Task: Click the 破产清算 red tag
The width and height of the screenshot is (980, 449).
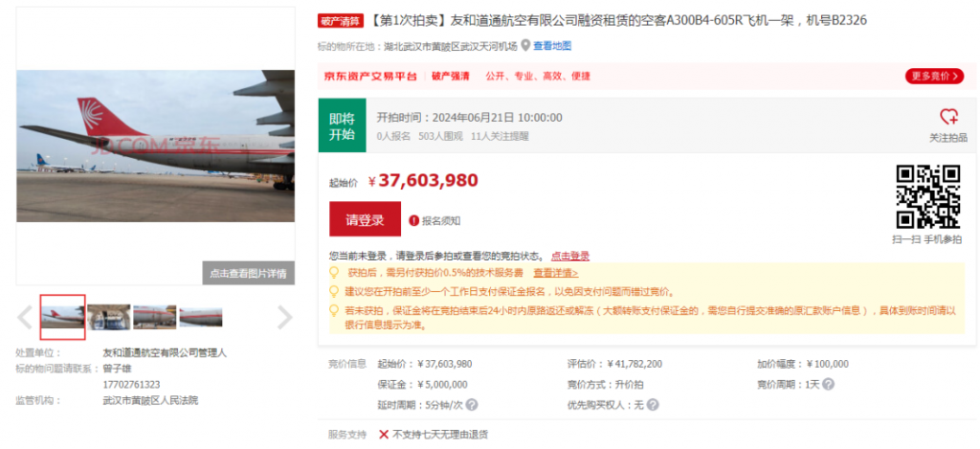Action: 341,21
